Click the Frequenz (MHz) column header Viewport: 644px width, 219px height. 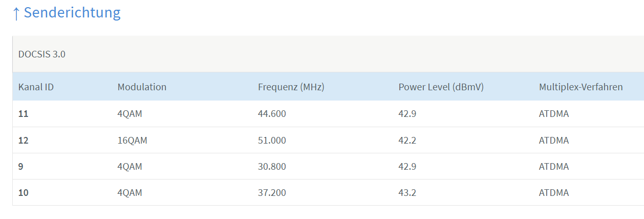(291, 87)
